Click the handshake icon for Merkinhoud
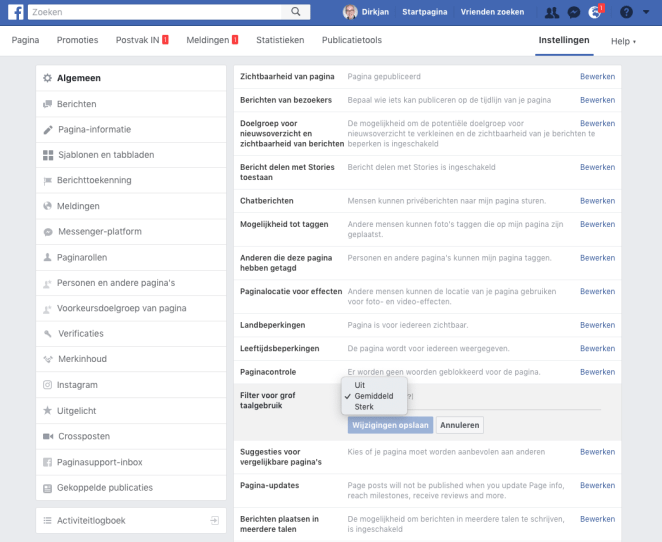Screen dimensions: 662x542 click(x=48, y=359)
